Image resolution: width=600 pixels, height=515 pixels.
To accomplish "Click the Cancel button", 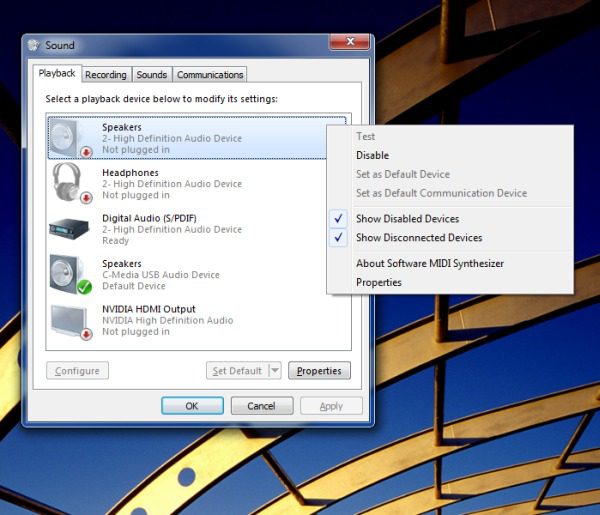I will coord(261,406).
